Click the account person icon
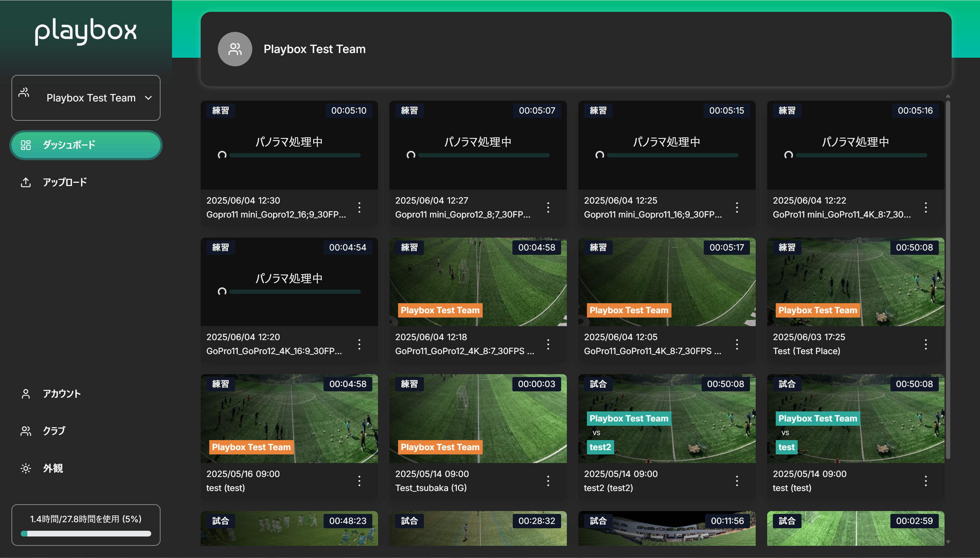Image resolution: width=980 pixels, height=558 pixels. pyautogui.click(x=26, y=394)
